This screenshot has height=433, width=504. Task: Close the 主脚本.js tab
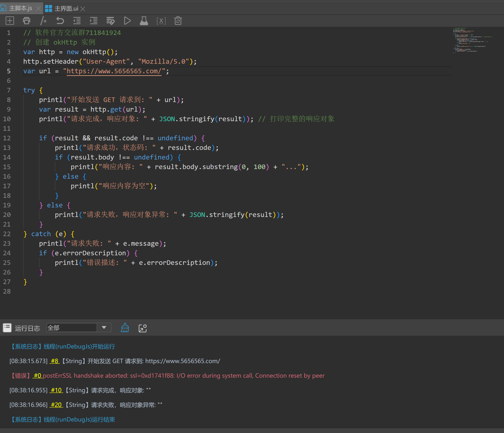coord(38,9)
